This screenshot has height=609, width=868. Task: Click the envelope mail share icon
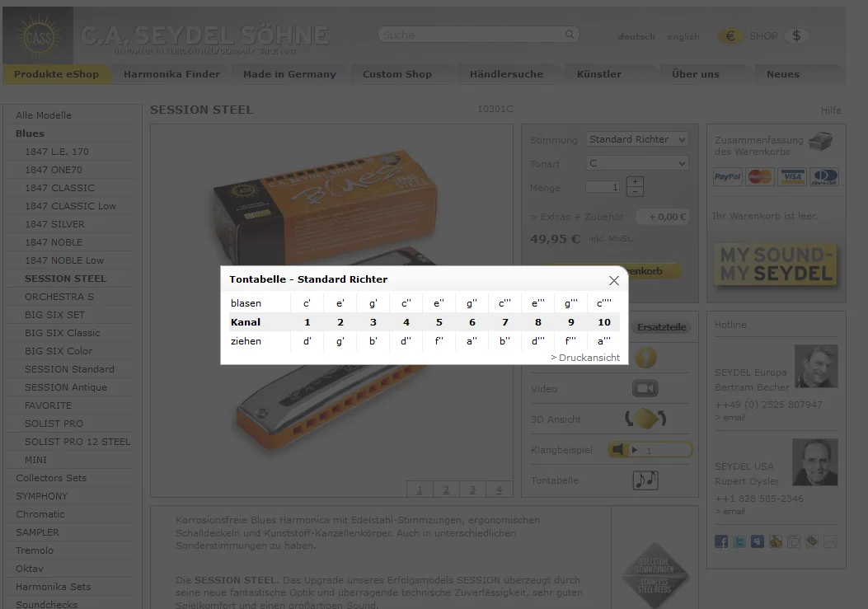tap(830, 541)
